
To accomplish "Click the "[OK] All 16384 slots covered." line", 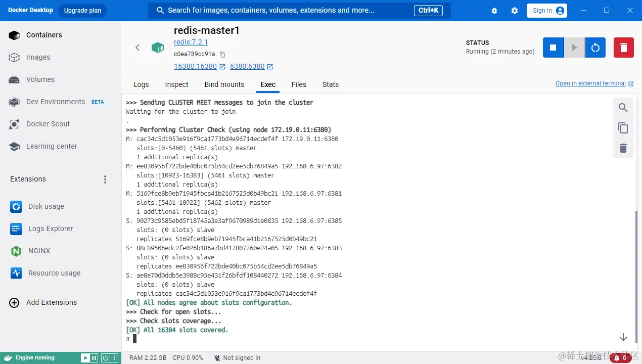I will pyautogui.click(x=177, y=330).
